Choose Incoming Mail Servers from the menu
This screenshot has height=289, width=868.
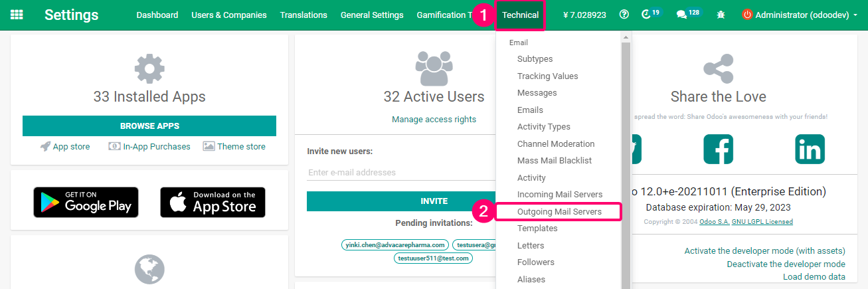coord(560,194)
